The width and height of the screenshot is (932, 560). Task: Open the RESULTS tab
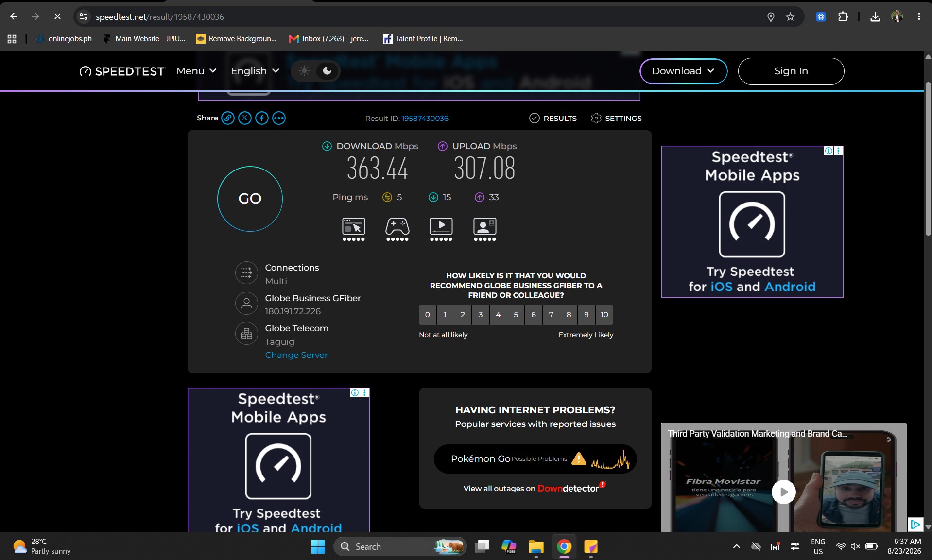[553, 118]
